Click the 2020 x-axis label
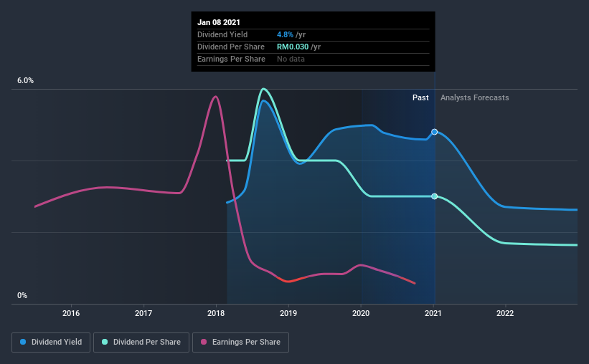 point(361,313)
